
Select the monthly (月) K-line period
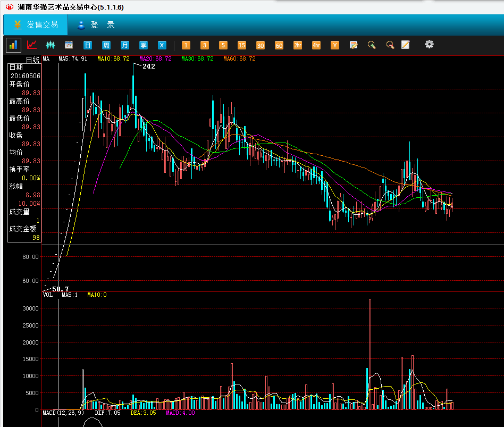pyautogui.click(x=125, y=45)
